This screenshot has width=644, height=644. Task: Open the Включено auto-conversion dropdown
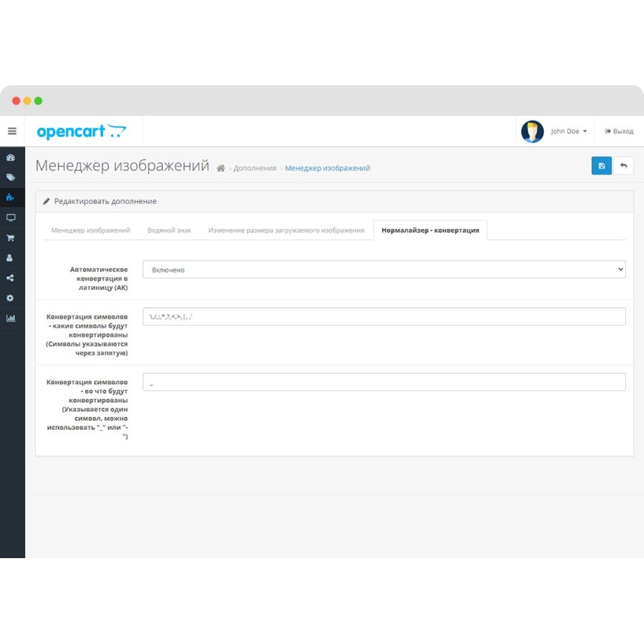click(x=384, y=270)
